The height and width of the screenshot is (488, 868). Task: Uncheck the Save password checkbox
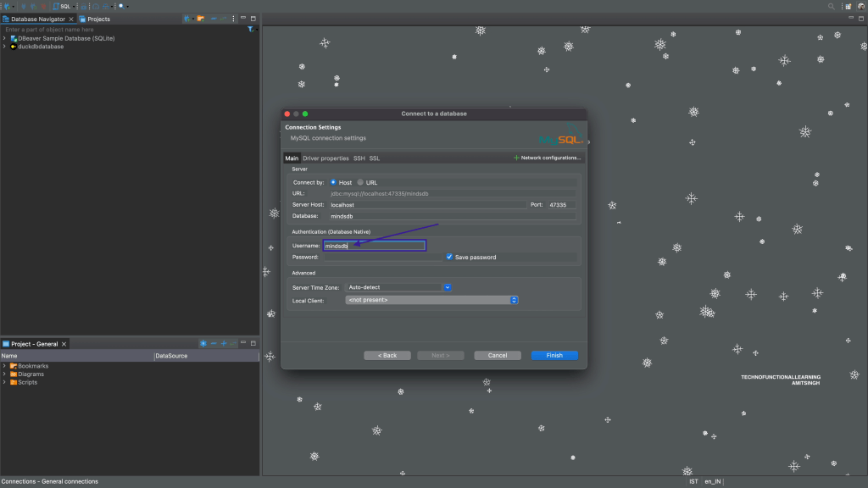point(449,257)
